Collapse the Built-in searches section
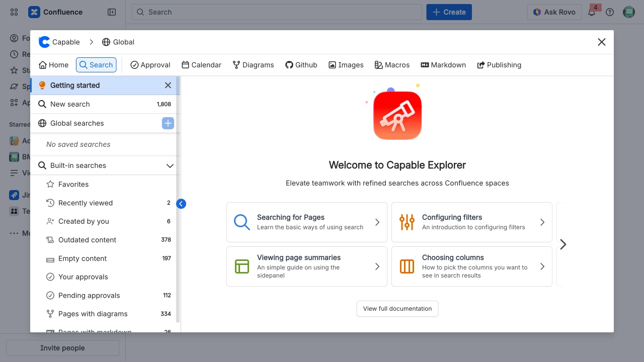644x362 pixels. pyautogui.click(x=170, y=165)
